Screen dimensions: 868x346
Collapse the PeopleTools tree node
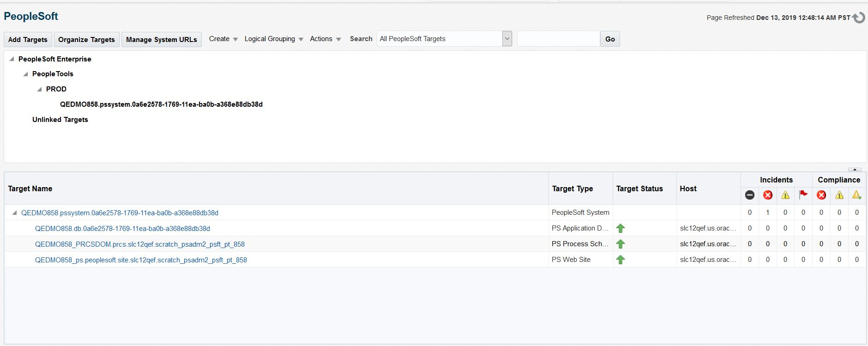pyautogui.click(x=26, y=74)
